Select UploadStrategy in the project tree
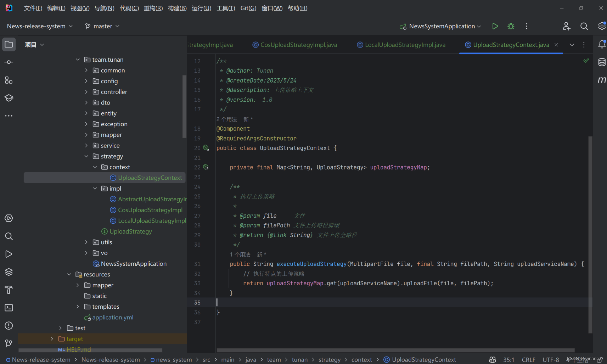The image size is (607, 364). point(130,231)
